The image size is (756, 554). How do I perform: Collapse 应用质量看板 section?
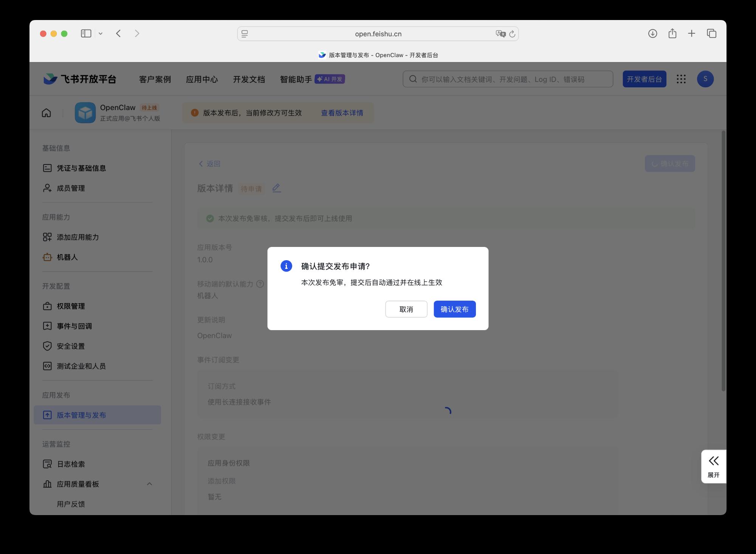coord(149,484)
